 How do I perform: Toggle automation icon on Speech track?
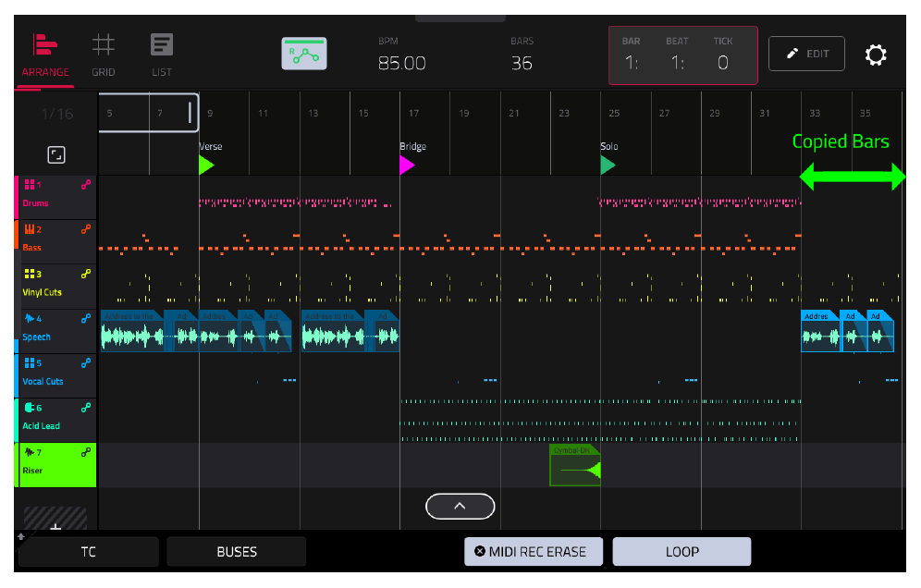pos(86,318)
